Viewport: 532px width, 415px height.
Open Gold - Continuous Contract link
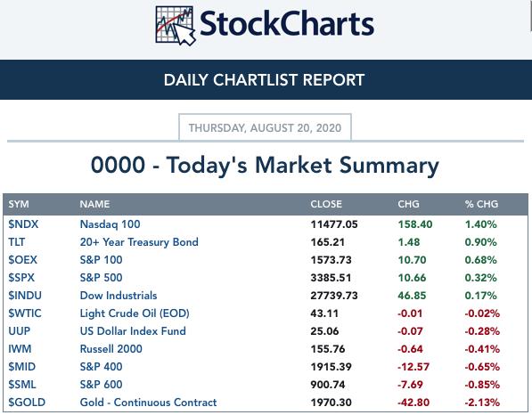tap(148, 403)
